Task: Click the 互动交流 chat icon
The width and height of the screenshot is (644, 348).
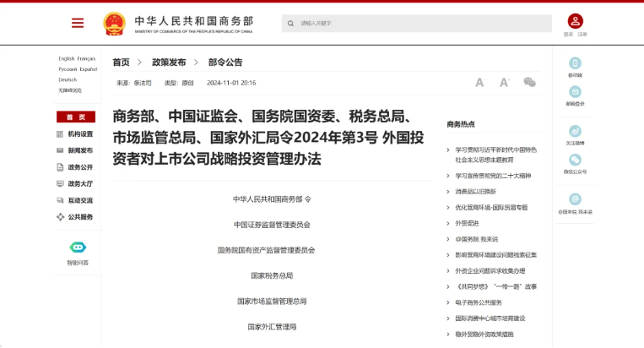Action: (60, 200)
